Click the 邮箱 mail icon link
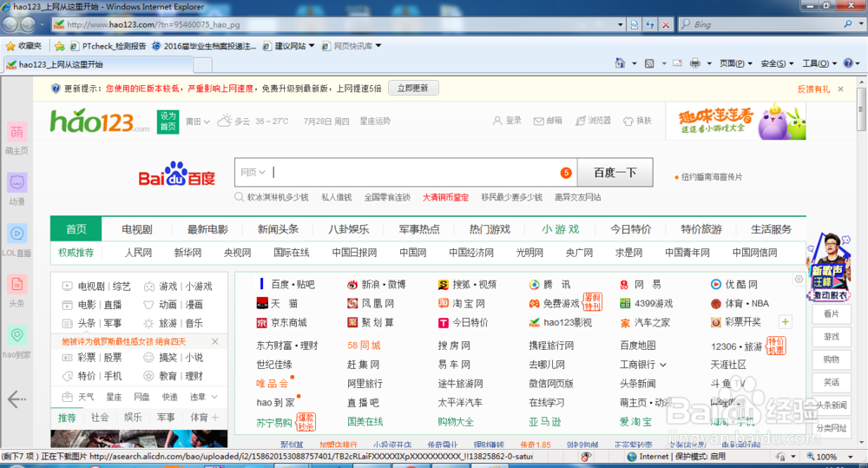 [548, 121]
